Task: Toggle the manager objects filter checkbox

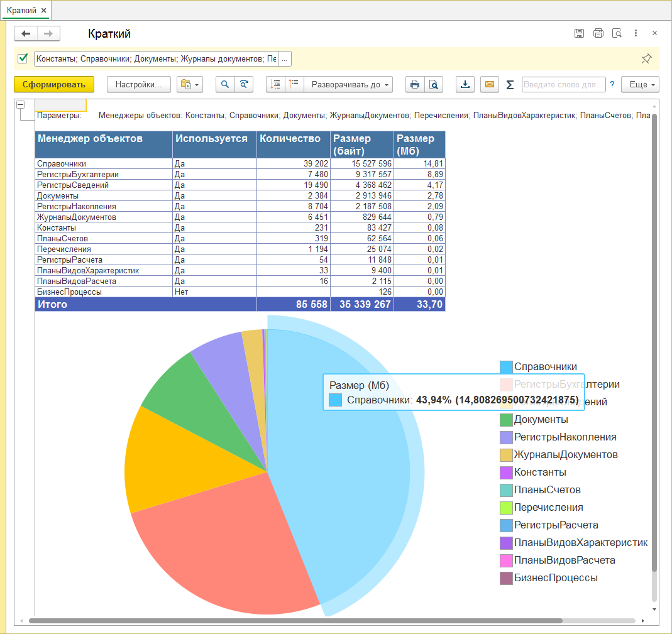Action: (23, 58)
